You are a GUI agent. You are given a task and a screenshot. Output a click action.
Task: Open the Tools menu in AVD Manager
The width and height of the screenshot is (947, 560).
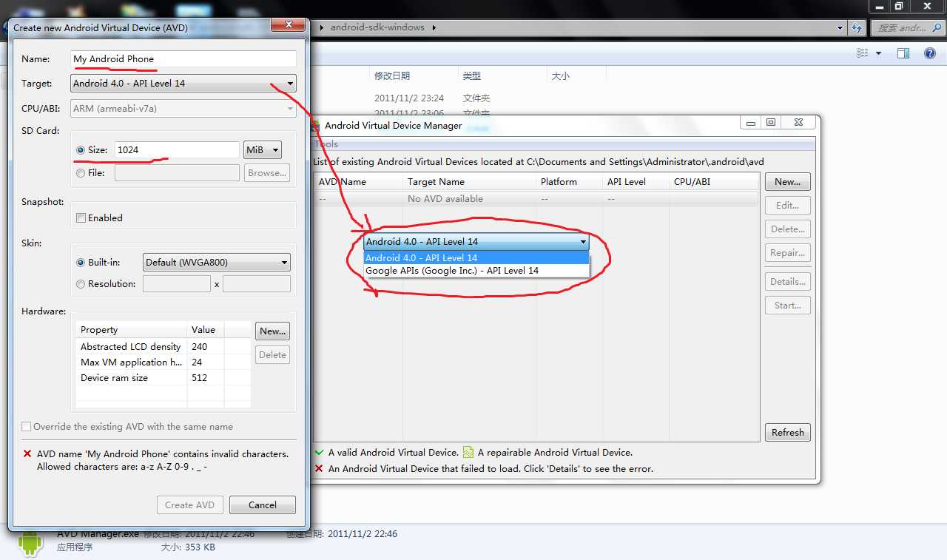coord(326,144)
